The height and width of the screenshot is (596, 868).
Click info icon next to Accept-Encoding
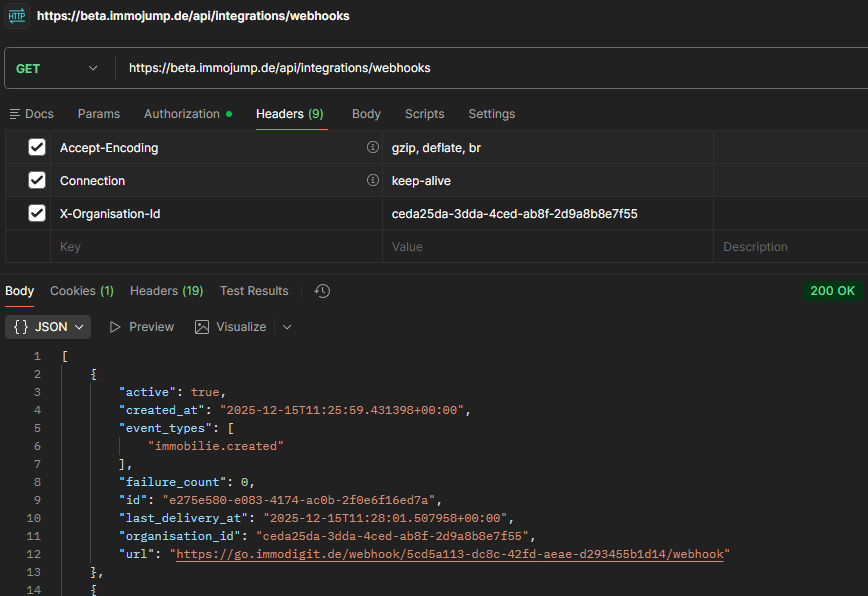372,147
